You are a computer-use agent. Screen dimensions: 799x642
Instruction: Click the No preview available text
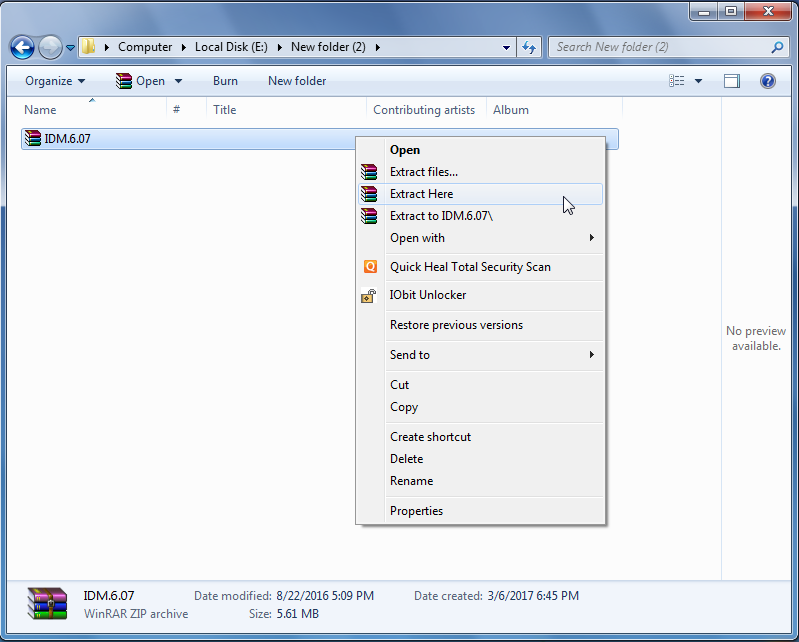coord(756,338)
